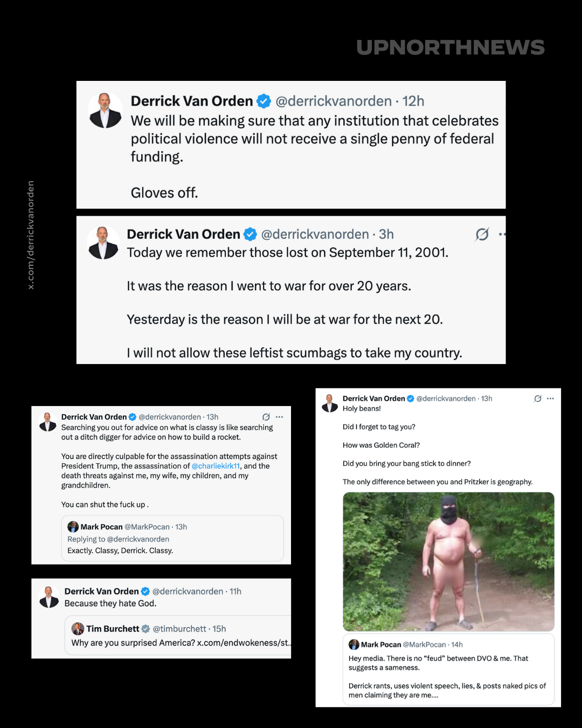
Task: Click the @timburchett handle
Action: (x=179, y=629)
